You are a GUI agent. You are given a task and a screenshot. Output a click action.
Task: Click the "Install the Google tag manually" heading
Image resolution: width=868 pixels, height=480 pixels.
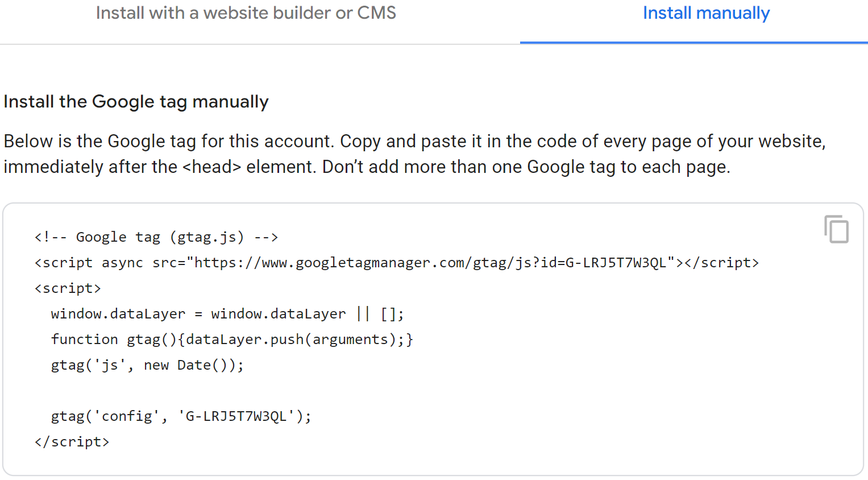tap(136, 102)
